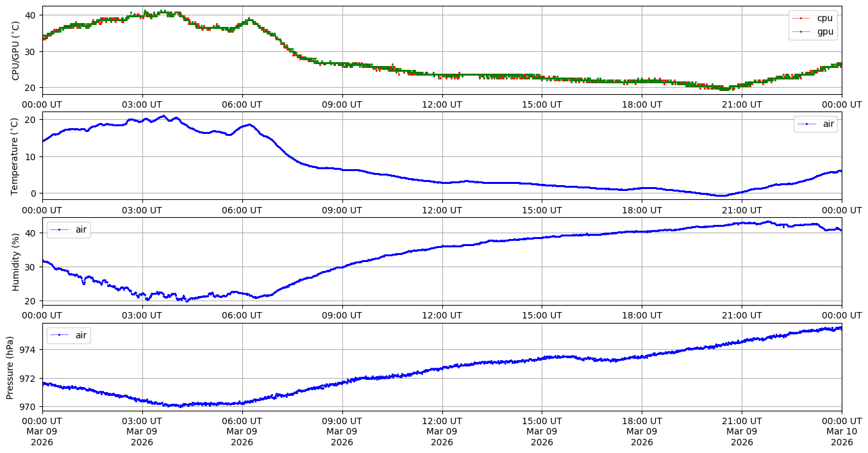Click the gpu legend entry

(824, 31)
